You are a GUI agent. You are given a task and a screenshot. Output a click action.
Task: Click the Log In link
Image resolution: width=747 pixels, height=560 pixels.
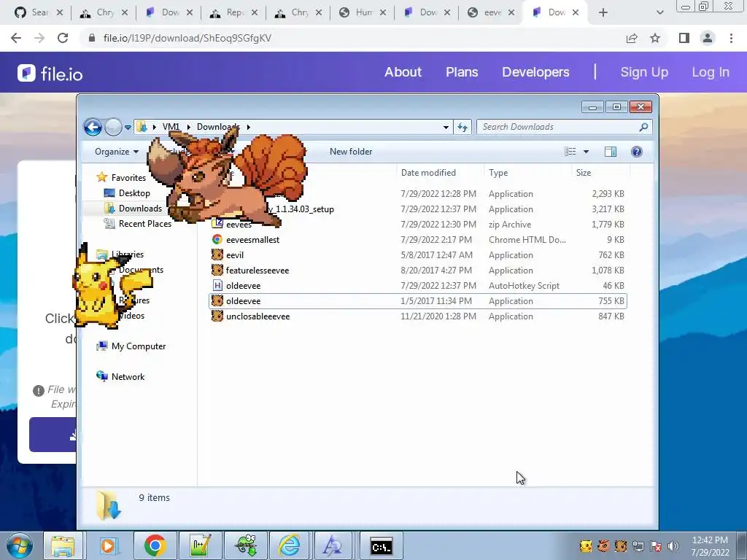click(711, 72)
